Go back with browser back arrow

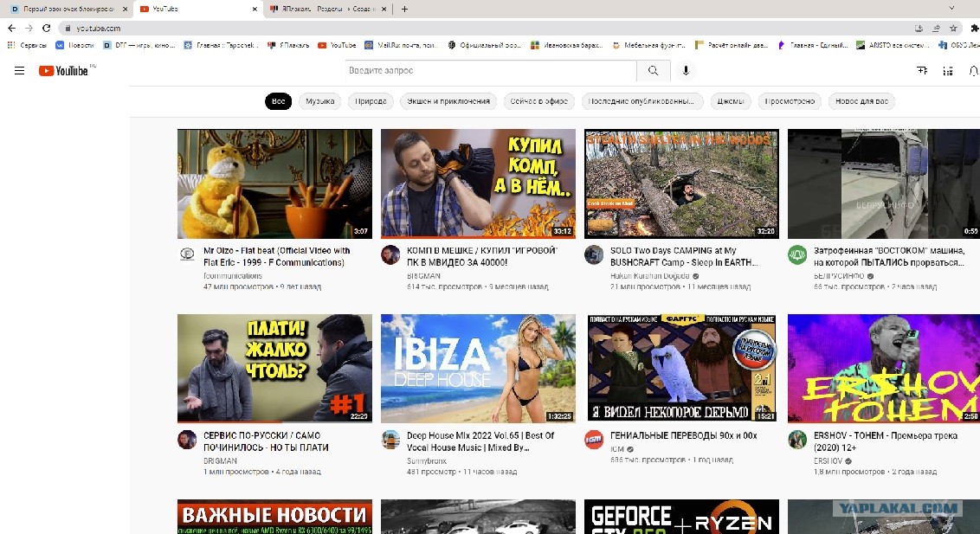point(12,28)
